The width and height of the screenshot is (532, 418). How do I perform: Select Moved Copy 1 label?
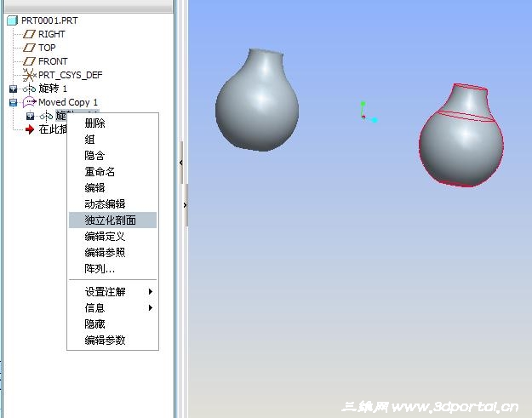(x=68, y=102)
